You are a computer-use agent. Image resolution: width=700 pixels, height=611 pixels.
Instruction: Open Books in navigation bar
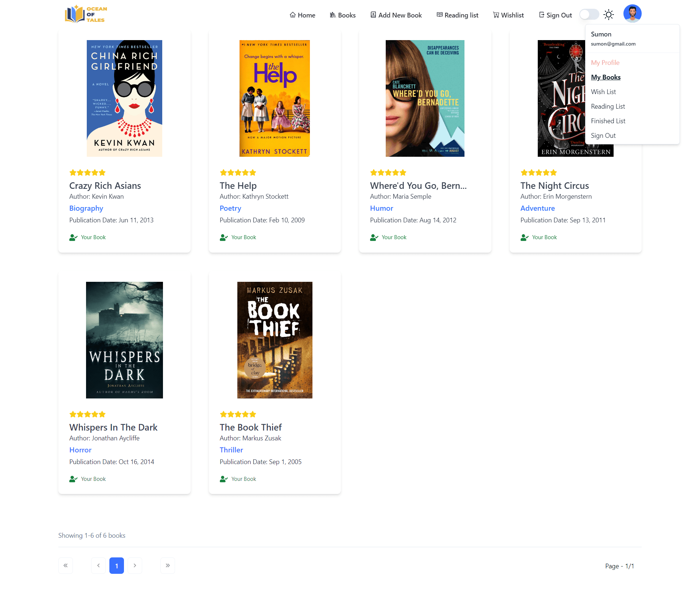(343, 15)
